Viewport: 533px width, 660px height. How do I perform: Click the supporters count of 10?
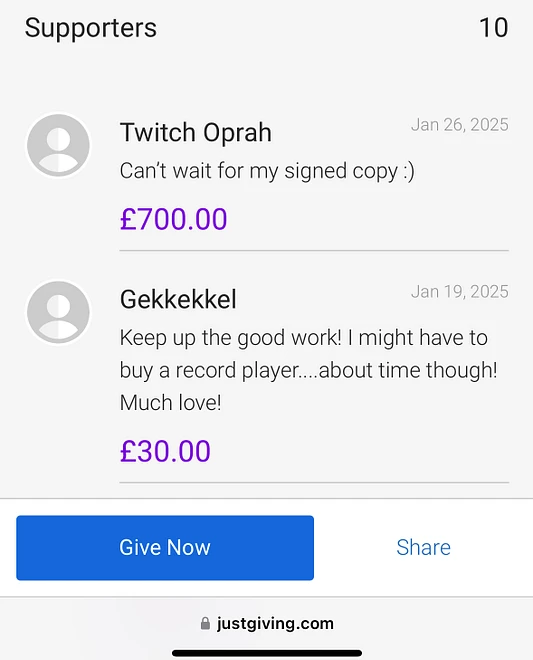(x=494, y=28)
